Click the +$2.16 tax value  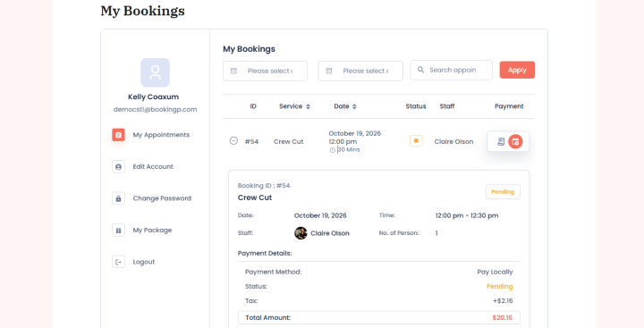point(503,301)
